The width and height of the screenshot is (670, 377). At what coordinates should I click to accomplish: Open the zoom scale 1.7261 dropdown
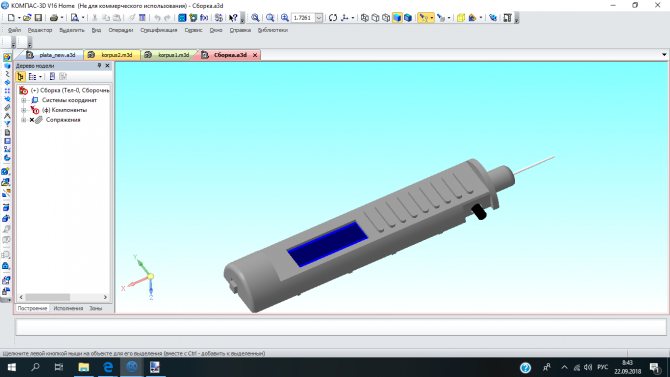[319, 18]
